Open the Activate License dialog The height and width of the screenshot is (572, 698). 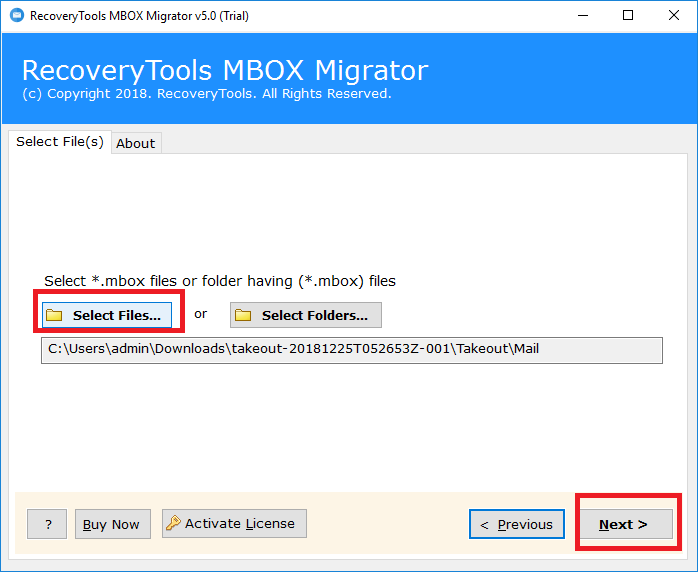(x=234, y=523)
